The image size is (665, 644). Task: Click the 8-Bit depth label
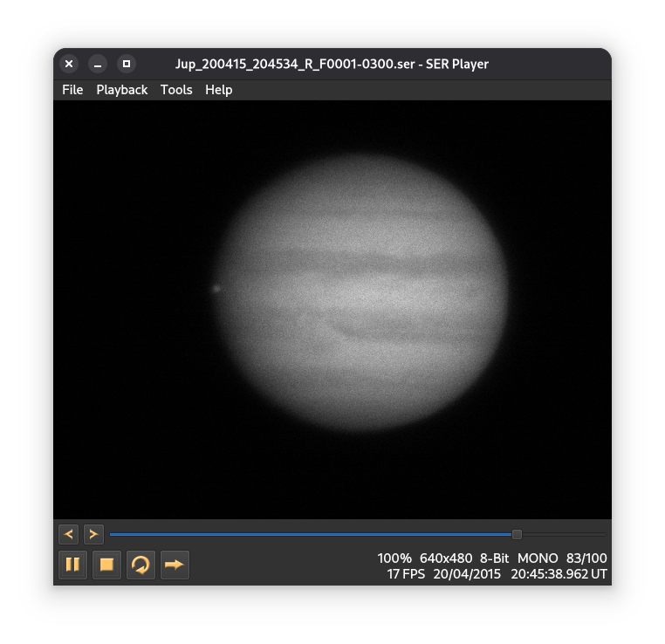495,558
